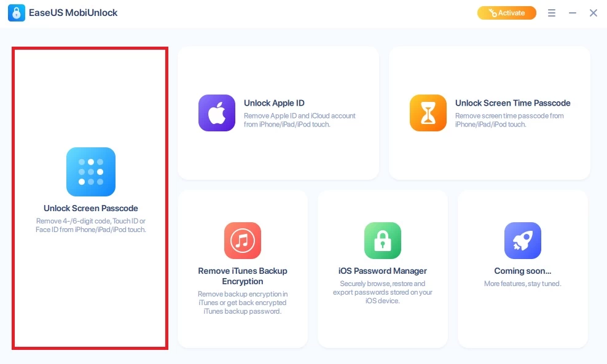The image size is (607, 364).
Task: Select the Unlock Screen Passcode title
Action: click(x=90, y=208)
